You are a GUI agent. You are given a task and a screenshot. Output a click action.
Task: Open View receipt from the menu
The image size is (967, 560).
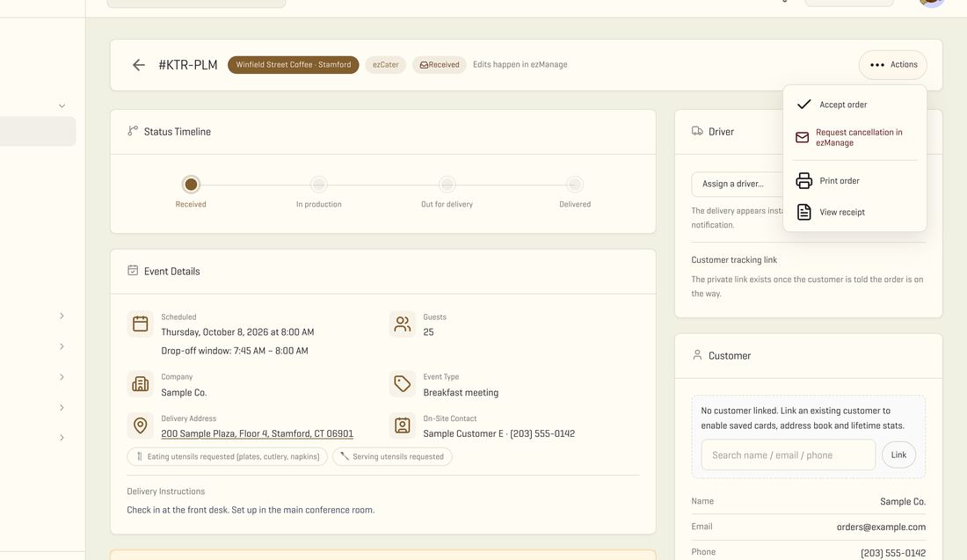tap(854, 212)
